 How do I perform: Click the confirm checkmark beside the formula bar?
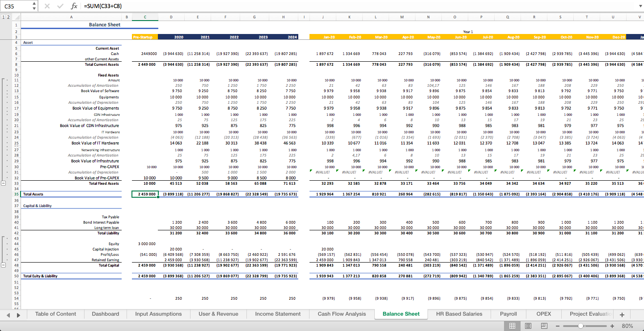point(59,6)
